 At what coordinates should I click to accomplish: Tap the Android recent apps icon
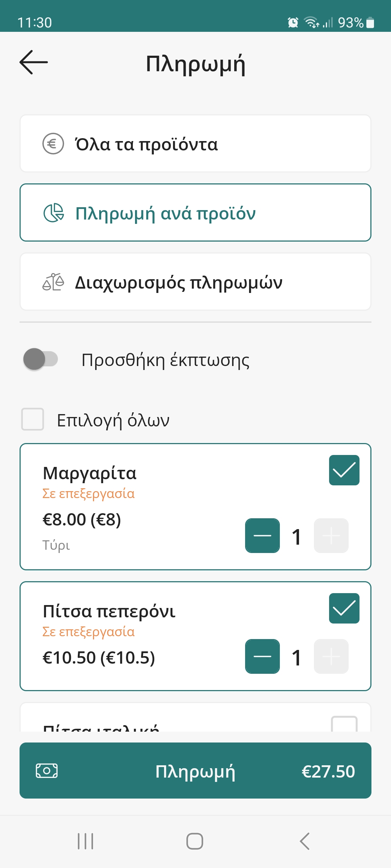tap(85, 841)
